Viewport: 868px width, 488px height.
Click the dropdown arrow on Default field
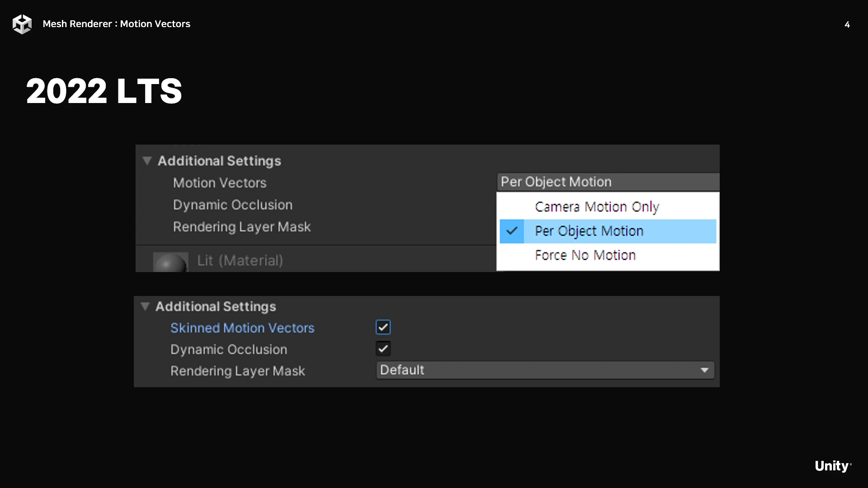(704, 370)
